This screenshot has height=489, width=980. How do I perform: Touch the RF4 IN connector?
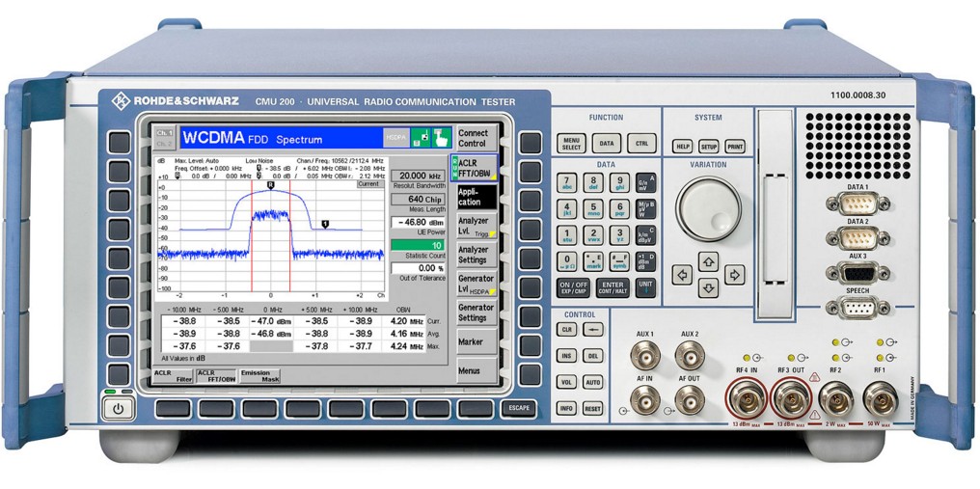tap(747, 397)
